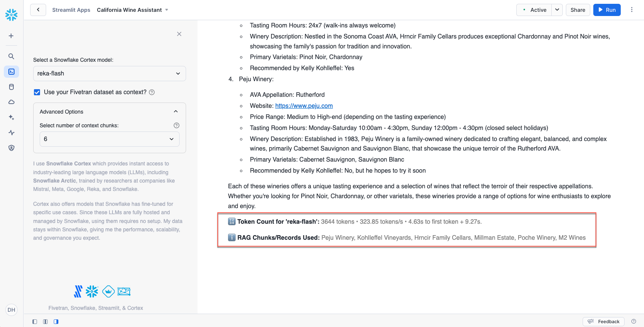Viewport: 644px width, 327px height.
Task: Open the DH user avatar menu
Action: pos(11,310)
